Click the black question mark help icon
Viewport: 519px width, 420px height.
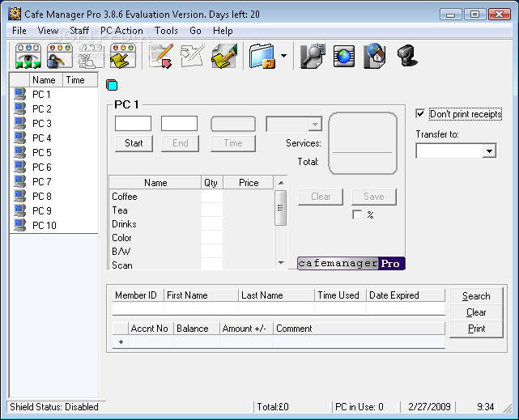tap(407, 56)
